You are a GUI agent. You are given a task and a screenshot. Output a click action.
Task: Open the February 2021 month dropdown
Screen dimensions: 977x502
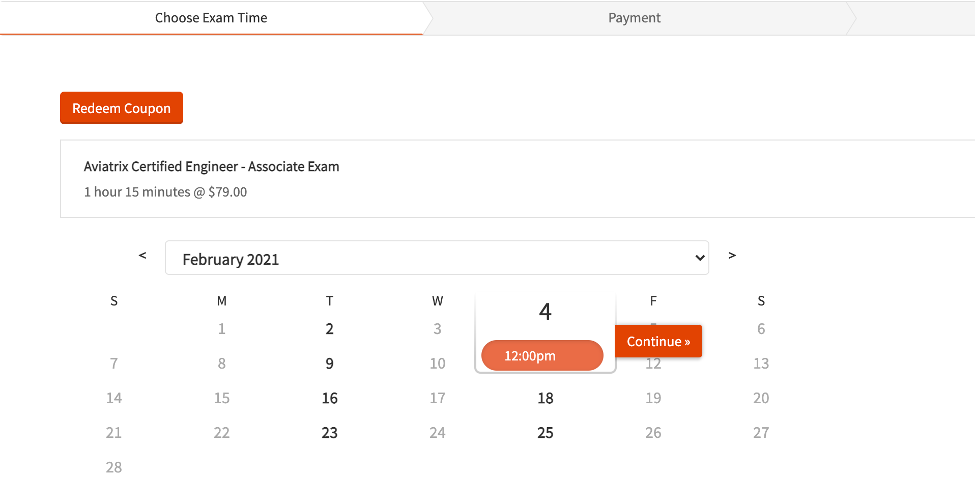pyautogui.click(x=436, y=258)
